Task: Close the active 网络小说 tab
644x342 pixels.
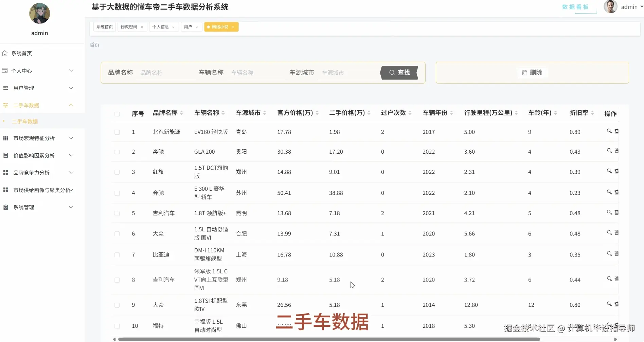Action: (233, 27)
